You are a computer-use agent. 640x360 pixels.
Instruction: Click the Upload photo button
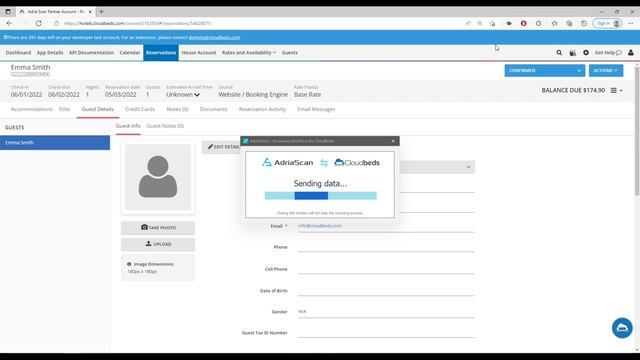[158, 244]
